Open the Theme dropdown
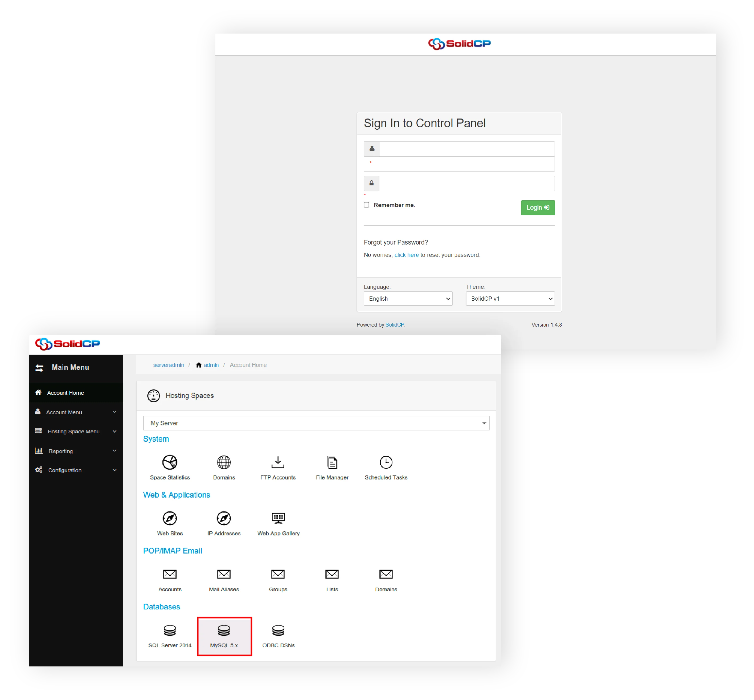 pyautogui.click(x=510, y=299)
